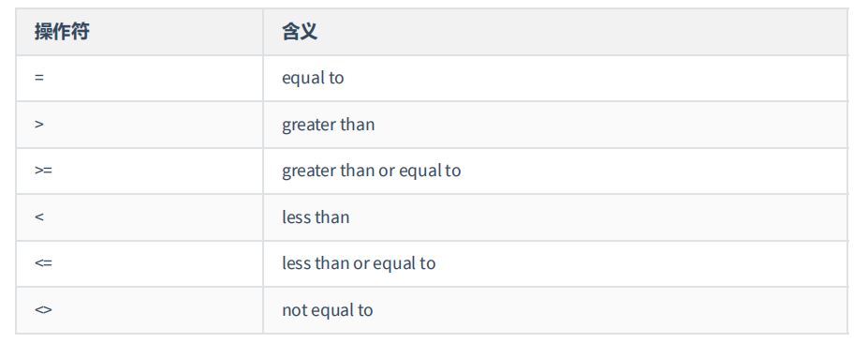Select the >= operator cell
The width and height of the screenshot is (868, 343).
[x=140, y=171]
